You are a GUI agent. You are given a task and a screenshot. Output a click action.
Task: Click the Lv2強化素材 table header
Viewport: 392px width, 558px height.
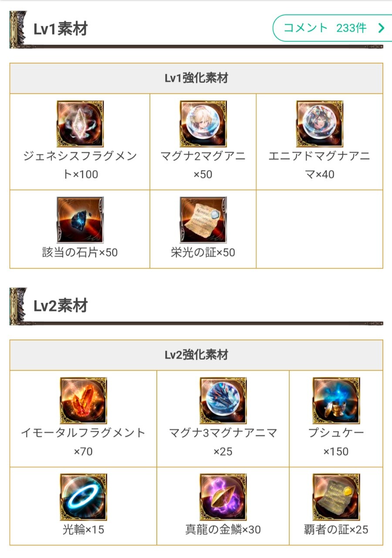coord(196,355)
